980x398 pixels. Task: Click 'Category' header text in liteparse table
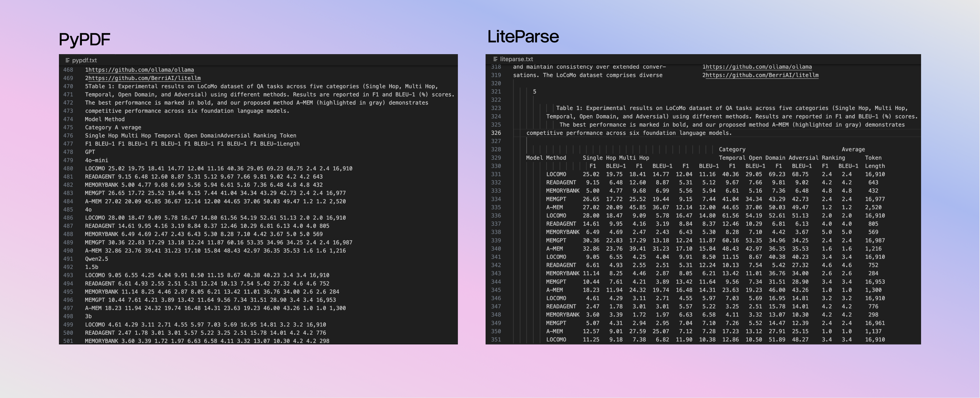[732, 149]
